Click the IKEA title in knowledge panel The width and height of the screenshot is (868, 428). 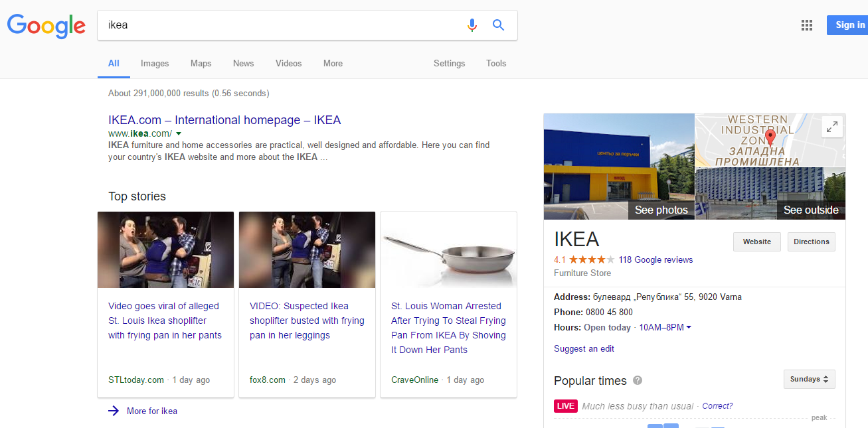576,240
